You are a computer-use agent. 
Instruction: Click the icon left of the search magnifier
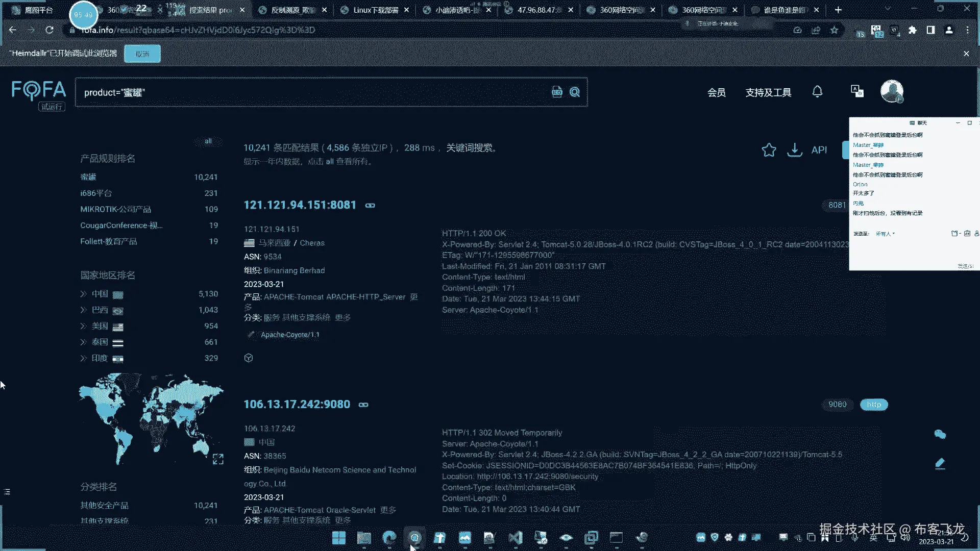click(x=557, y=92)
